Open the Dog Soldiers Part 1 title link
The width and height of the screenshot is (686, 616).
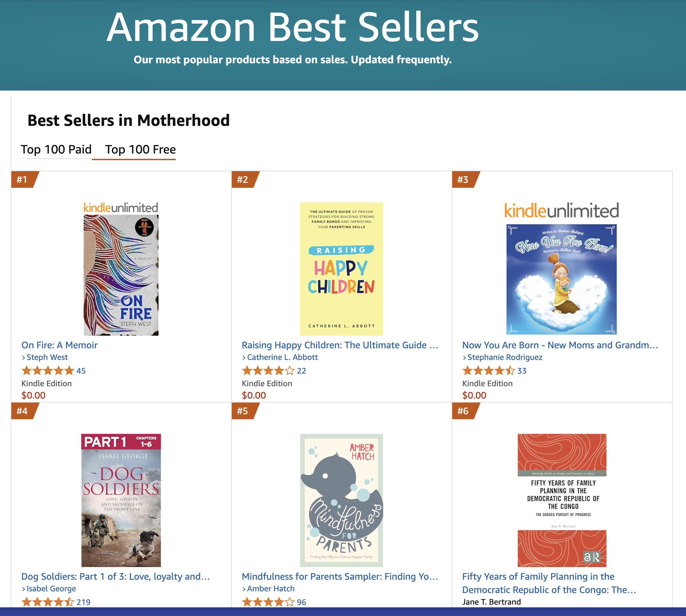click(x=116, y=577)
